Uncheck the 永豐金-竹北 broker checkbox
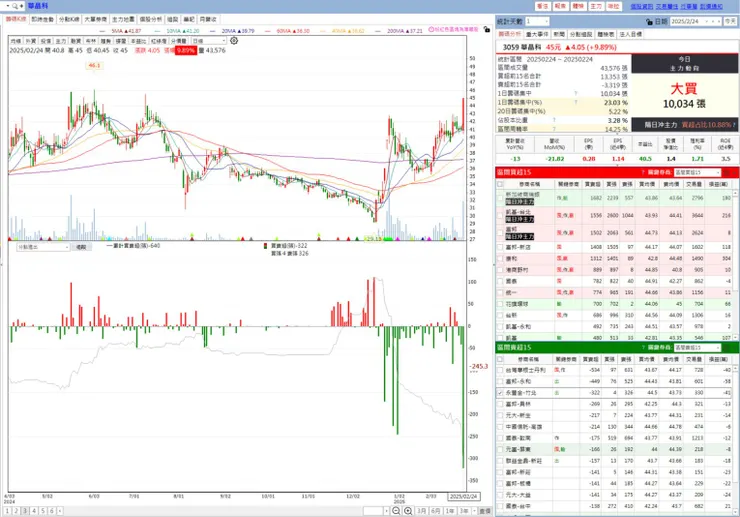740x517 pixels. 500,393
